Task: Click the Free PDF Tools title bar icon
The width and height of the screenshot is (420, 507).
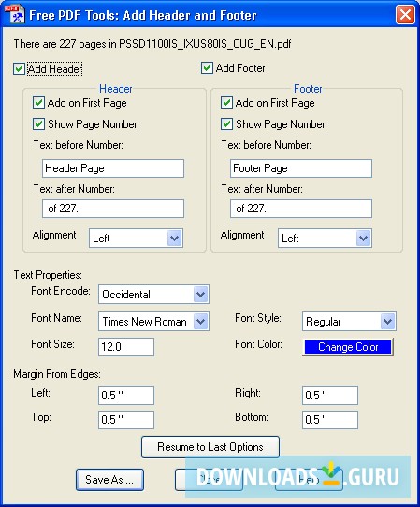Action: (x=15, y=15)
